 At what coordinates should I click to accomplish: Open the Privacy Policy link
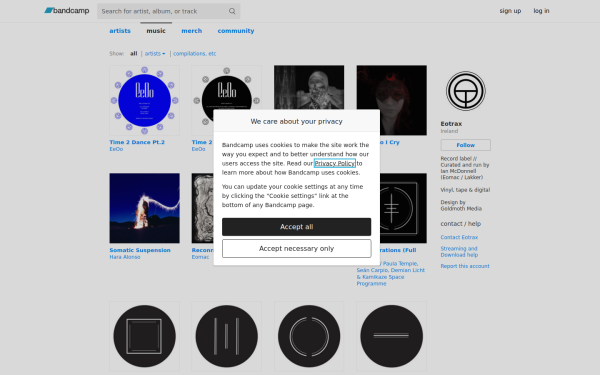[334, 163]
